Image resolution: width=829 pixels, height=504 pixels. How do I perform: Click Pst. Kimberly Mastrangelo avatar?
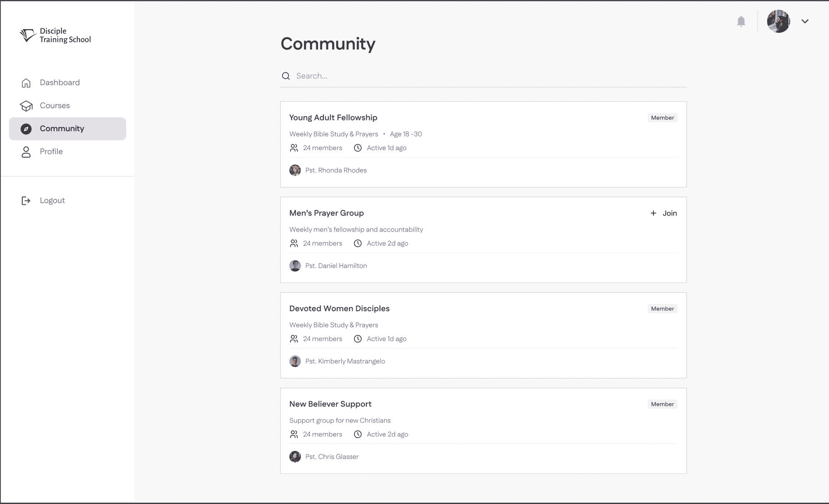coord(295,361)
